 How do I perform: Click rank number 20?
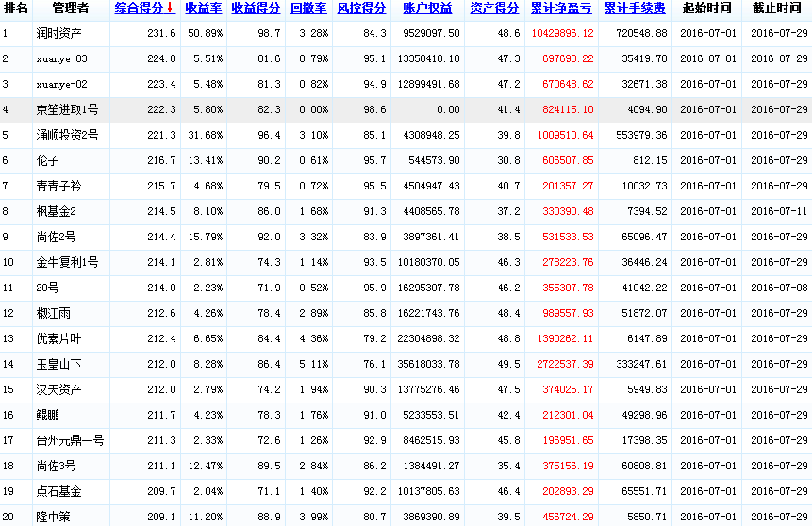pos(8,517)
